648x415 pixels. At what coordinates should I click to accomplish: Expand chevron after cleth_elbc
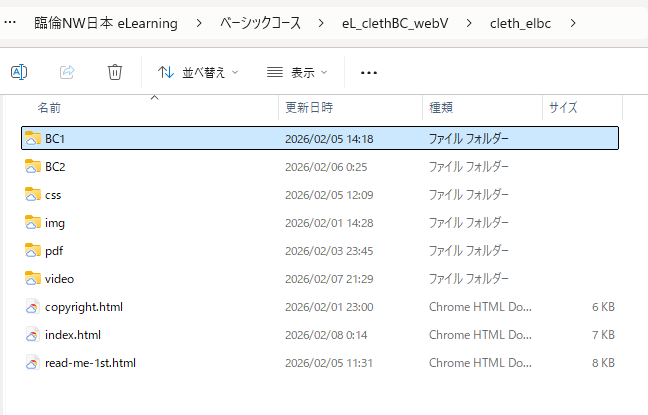(573, 24)
